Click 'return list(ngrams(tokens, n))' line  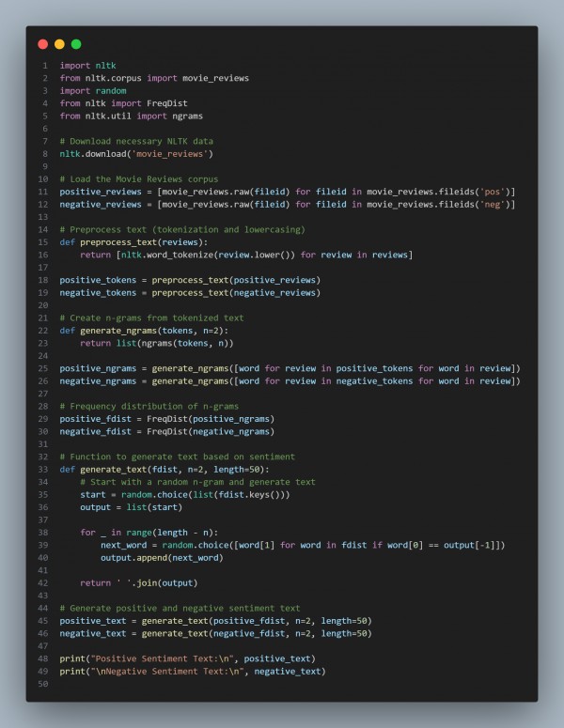coord(157,343)
